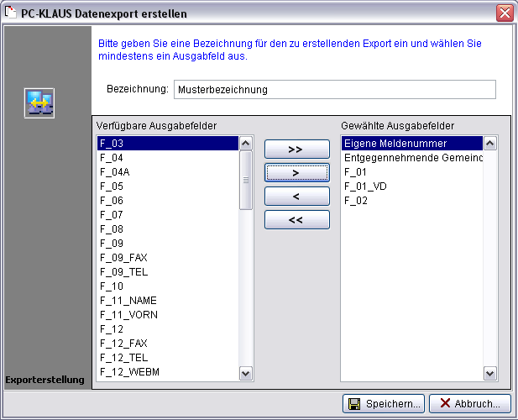518x420 pixels.
Task: Click the floppy disk icon on Speichern
Action: pos(354,404)
